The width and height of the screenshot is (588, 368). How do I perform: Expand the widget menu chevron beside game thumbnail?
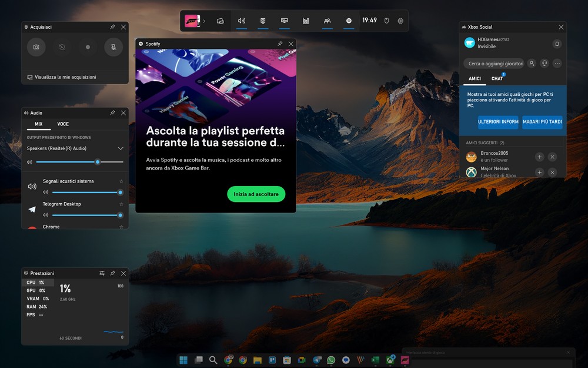click(x=204, y=21)
